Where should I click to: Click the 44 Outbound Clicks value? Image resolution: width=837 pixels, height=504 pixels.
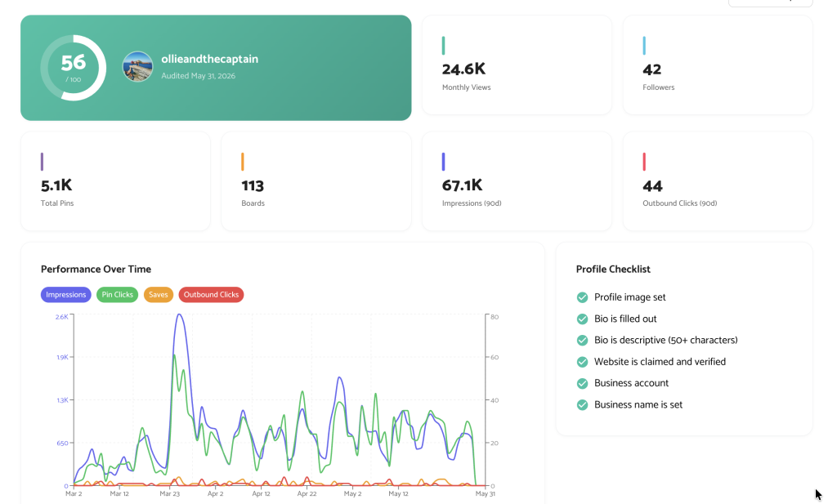652,186
